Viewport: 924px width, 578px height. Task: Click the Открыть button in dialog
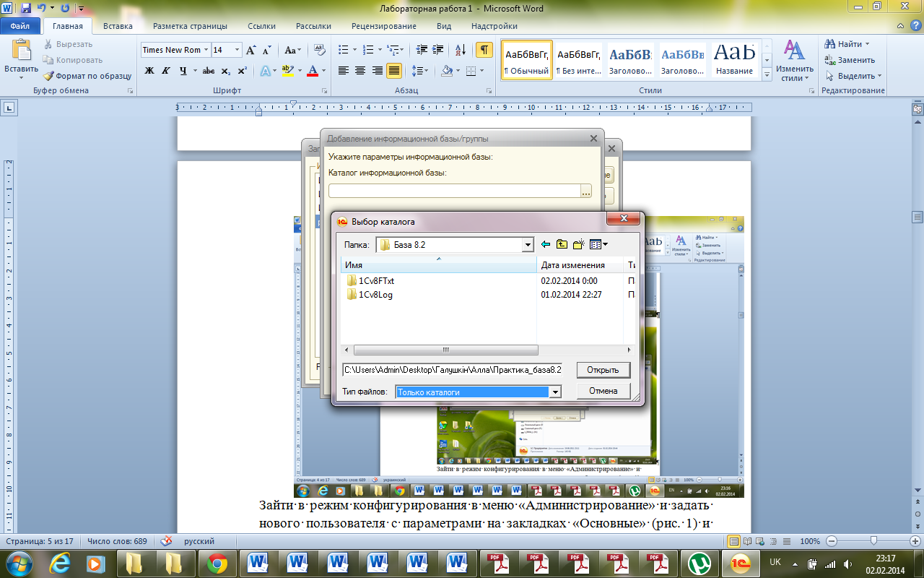pyautogui.click(x=603, y=370)
